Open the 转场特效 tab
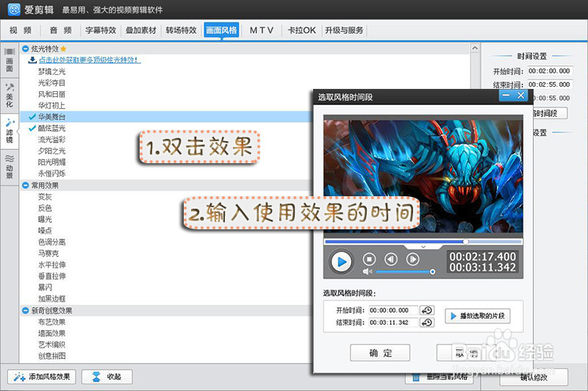Viewport: 588px width, 391px height. [x=181, y=30]
